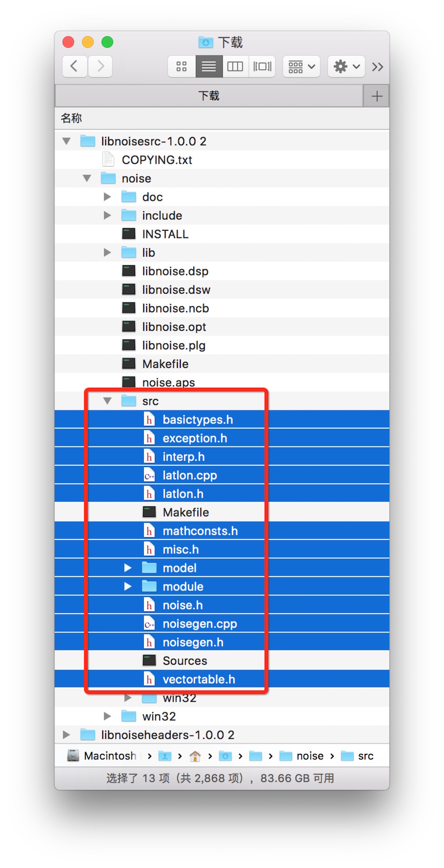This screenshot has height=868, width=444.
Task: Click the exception.h file name
Action: 195,438
